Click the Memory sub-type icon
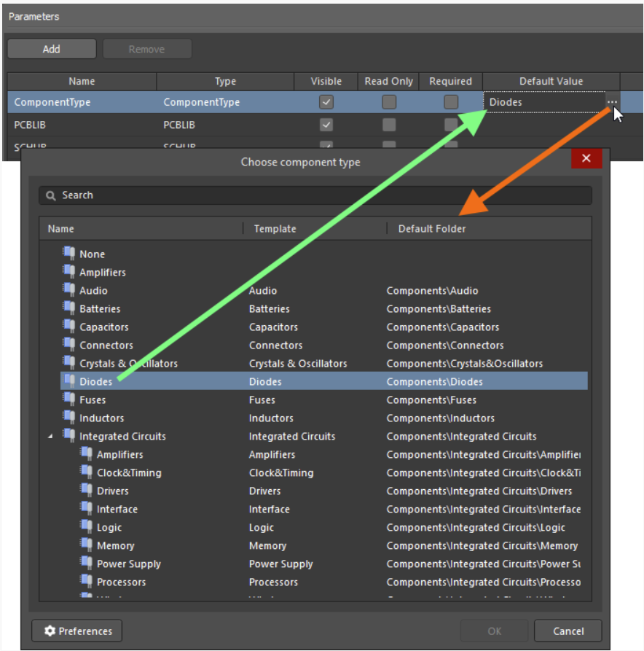 coord(86,545)
